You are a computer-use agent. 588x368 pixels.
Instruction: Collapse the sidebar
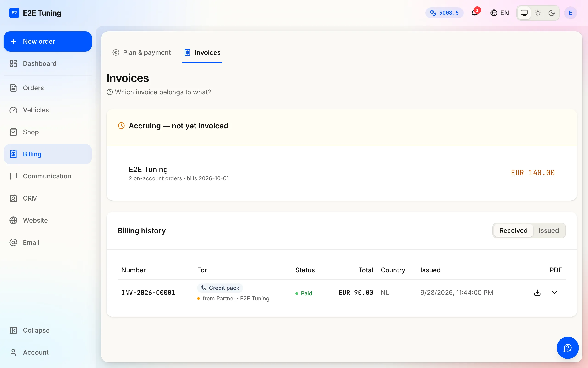48,330
